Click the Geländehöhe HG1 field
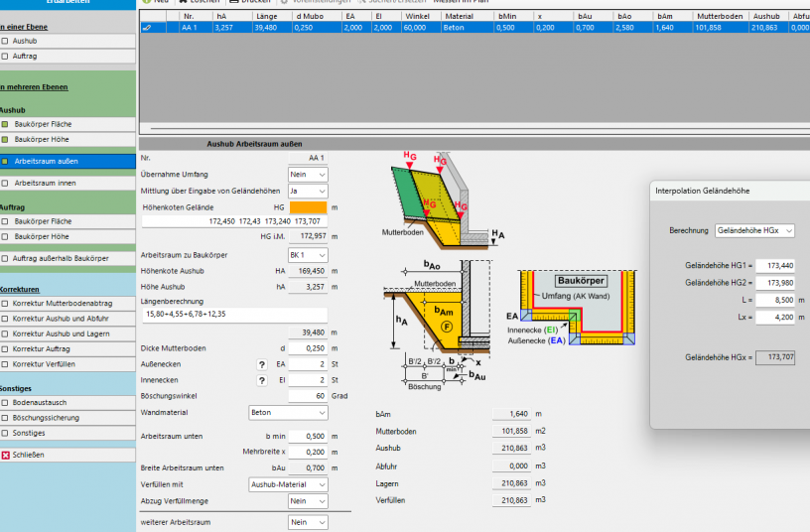The height and width of the screenshot is (532, 810). pyautogui.click(x=775, y=265)
